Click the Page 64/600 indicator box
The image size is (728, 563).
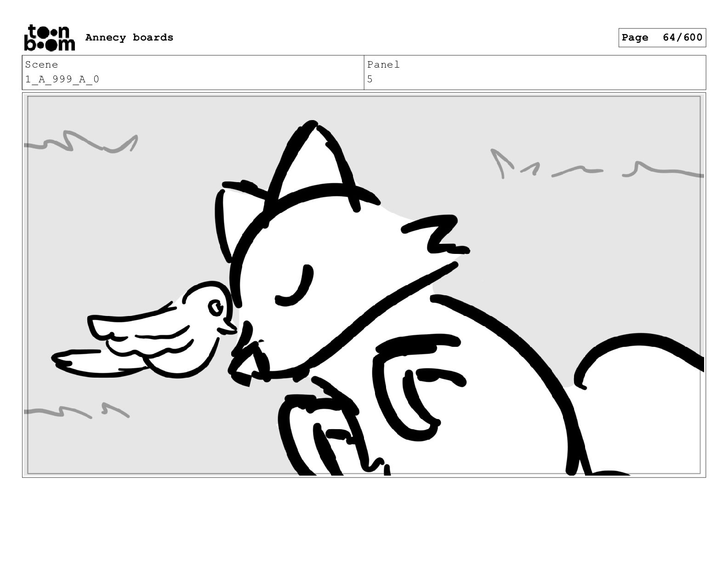tap(662, 38)
